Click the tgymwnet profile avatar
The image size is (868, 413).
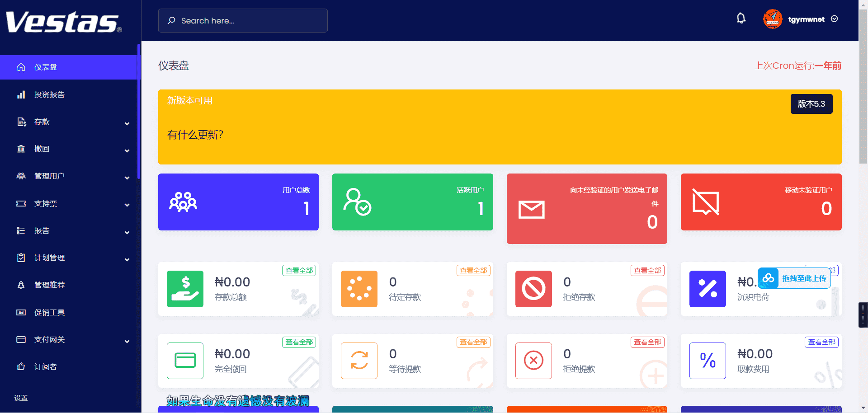tap(773, 19)
